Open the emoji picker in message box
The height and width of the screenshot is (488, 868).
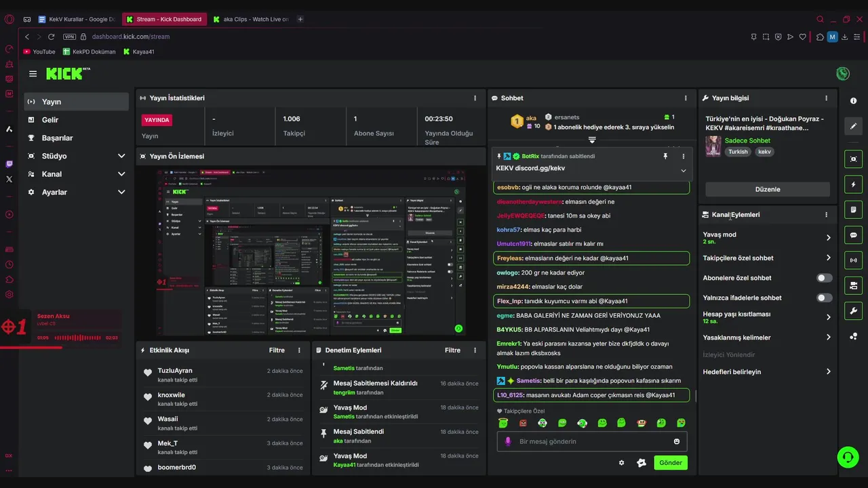pos(676,441)
